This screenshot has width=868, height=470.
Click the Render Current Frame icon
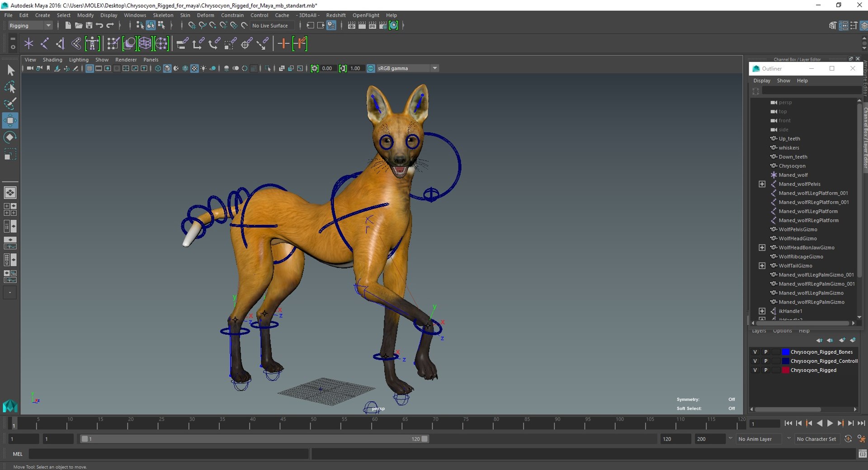pyautogui.click(x=362, y=25)
